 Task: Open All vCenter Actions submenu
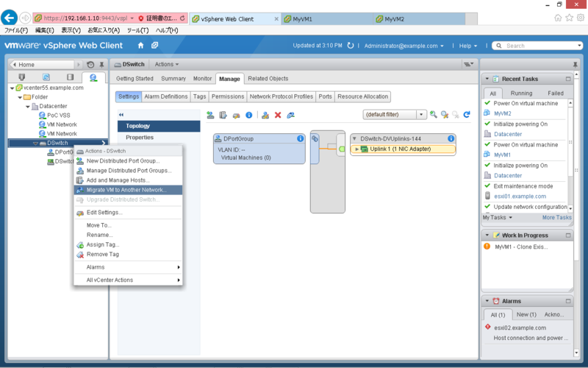pyautogui.click(x=128, y=280)
